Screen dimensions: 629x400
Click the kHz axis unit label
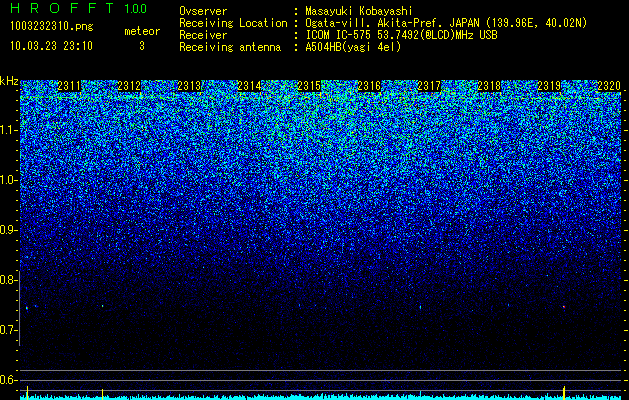click(9, 81)
